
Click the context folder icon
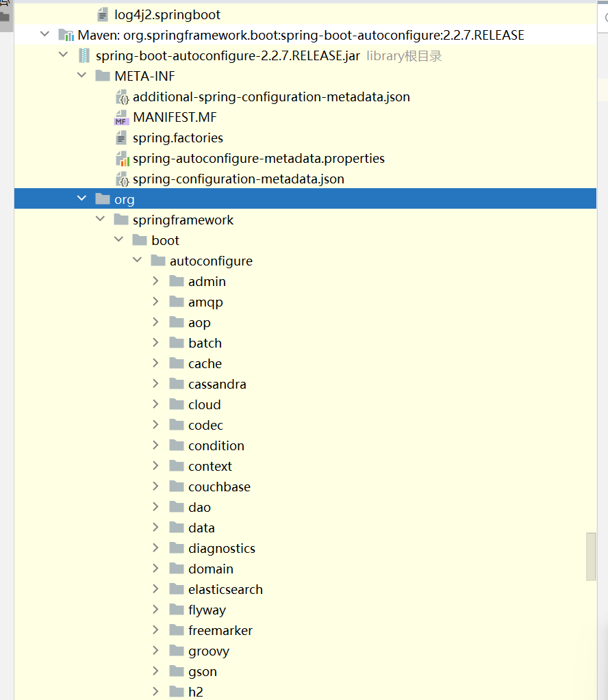point(177,465)
